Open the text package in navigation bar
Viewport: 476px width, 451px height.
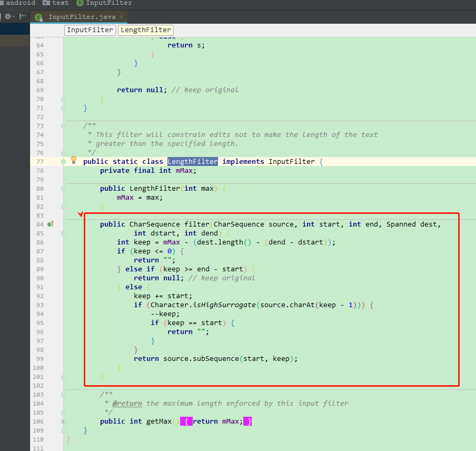click(61, 3)
